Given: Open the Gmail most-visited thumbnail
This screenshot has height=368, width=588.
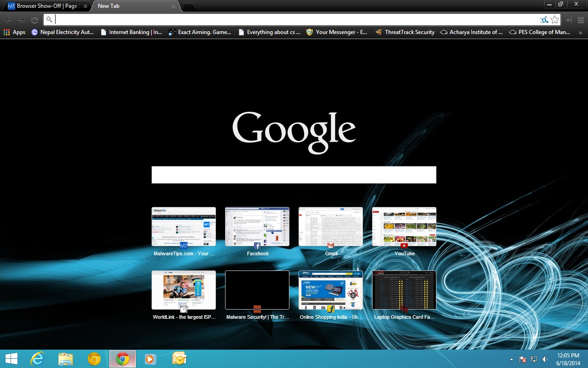Looking at the screenshot, I should pyautogui.click(x=331, y=227).
